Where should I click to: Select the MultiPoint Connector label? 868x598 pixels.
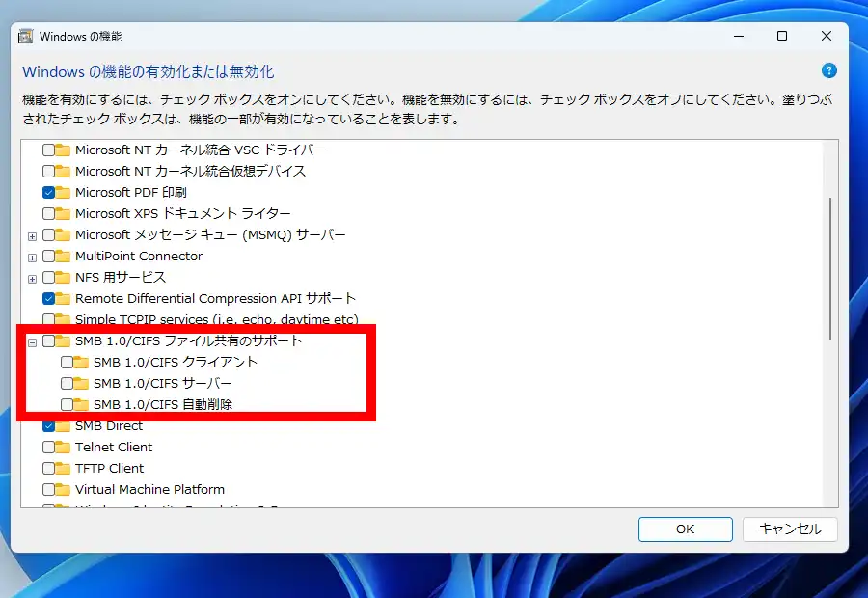point(139,257)
